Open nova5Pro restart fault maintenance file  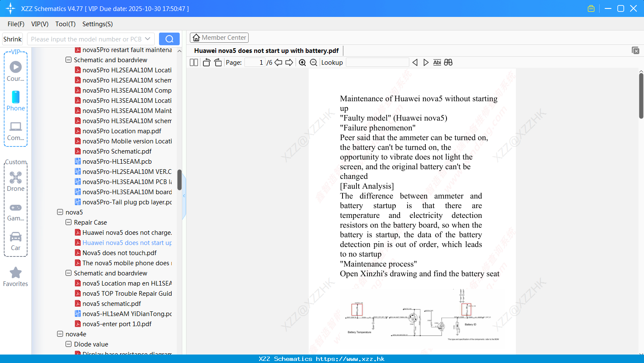coord(123,50)
